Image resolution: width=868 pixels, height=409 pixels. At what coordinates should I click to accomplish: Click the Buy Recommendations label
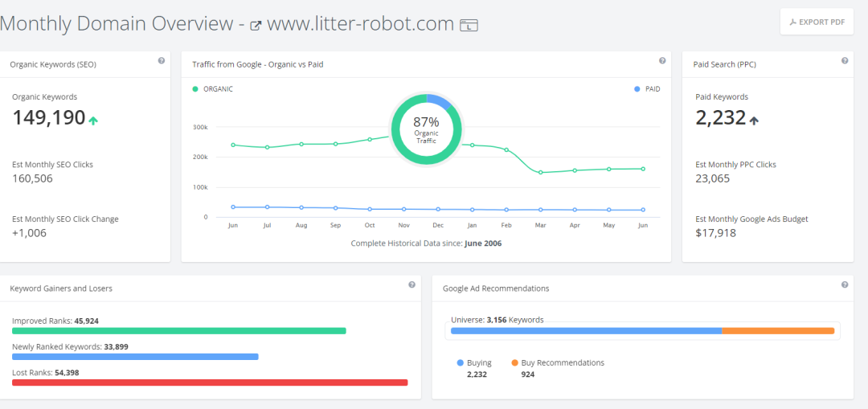(x=563, y=363)
